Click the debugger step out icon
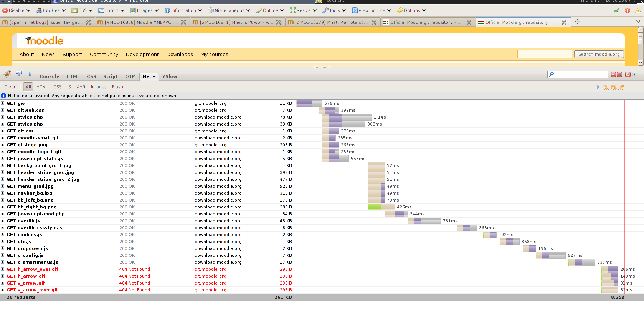Screen dimensions: 644x311 621,88
